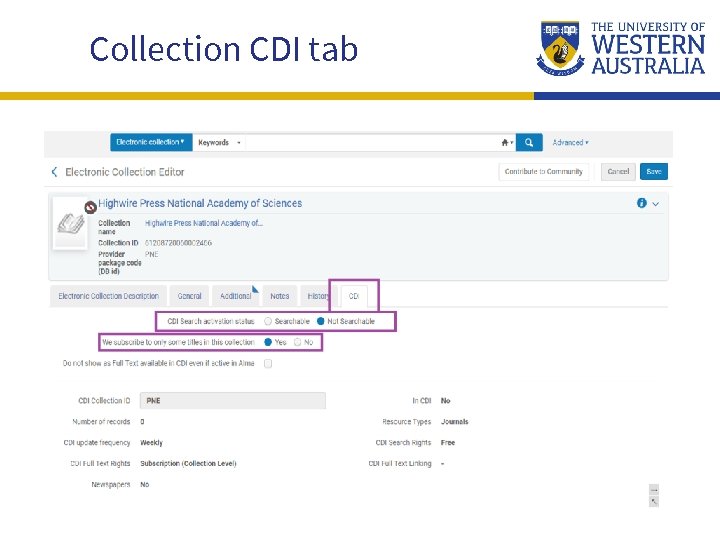
Task: Click the Resource Types value Journals
Action: 455,422
